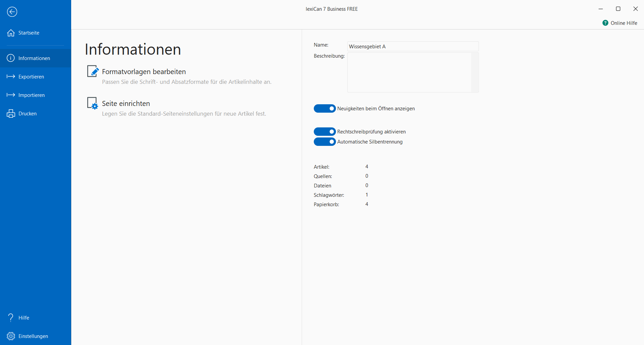The height and width of the screenshot is (345, 644).
Task: Click the green Online Hilfe icon
Action: tap(605, 23)
